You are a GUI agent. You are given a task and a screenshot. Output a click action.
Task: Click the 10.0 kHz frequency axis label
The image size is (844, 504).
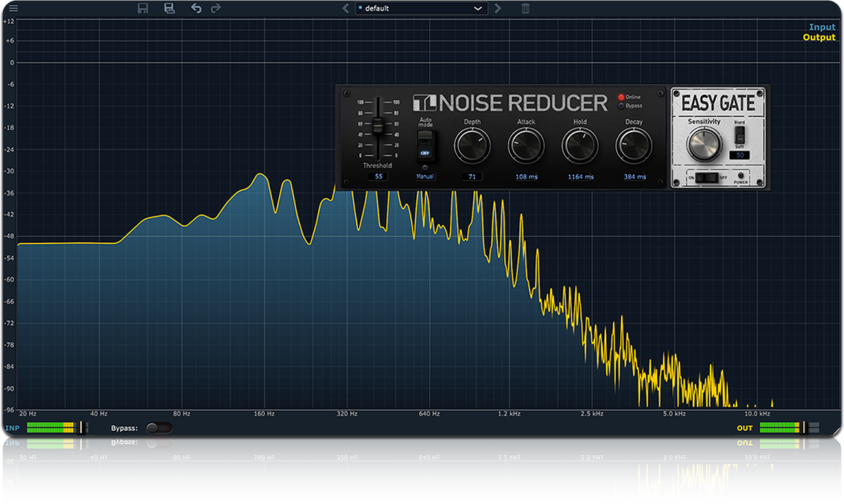tap(756, 413)
